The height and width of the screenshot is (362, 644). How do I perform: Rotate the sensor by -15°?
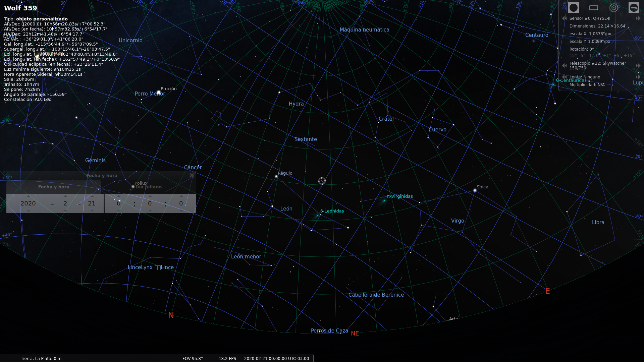pos(572,56)
